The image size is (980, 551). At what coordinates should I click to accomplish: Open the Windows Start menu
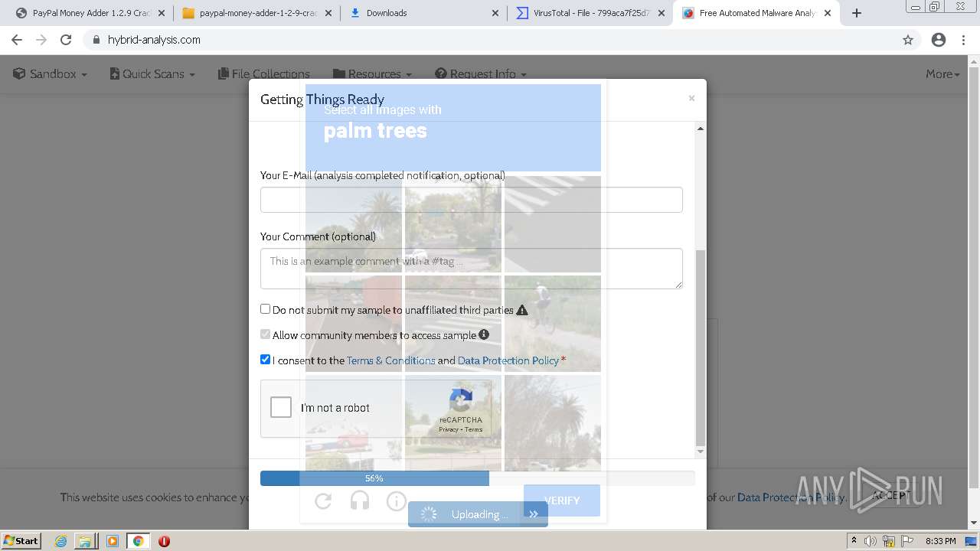point(21,540)
